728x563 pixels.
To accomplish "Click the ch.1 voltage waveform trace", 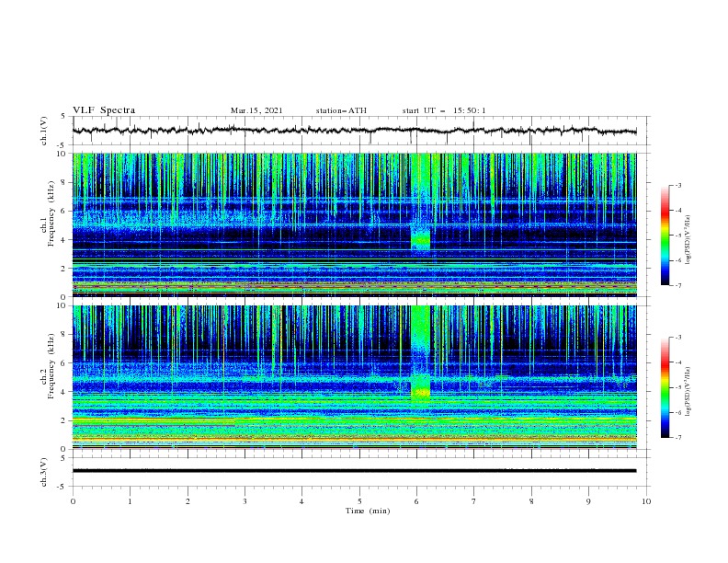I will pyautogui.click(x=354, y=131).
